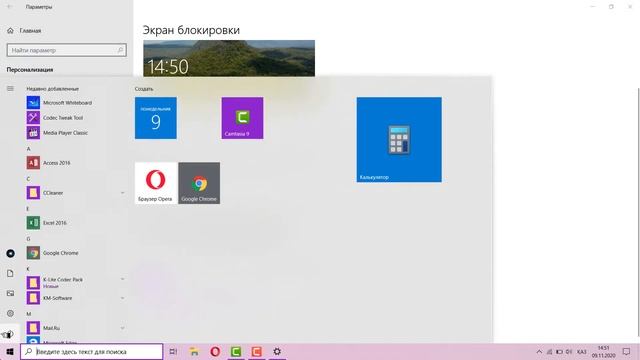
Task: Launch the Google Chrome pinned tile
Action: coord(199,183)
